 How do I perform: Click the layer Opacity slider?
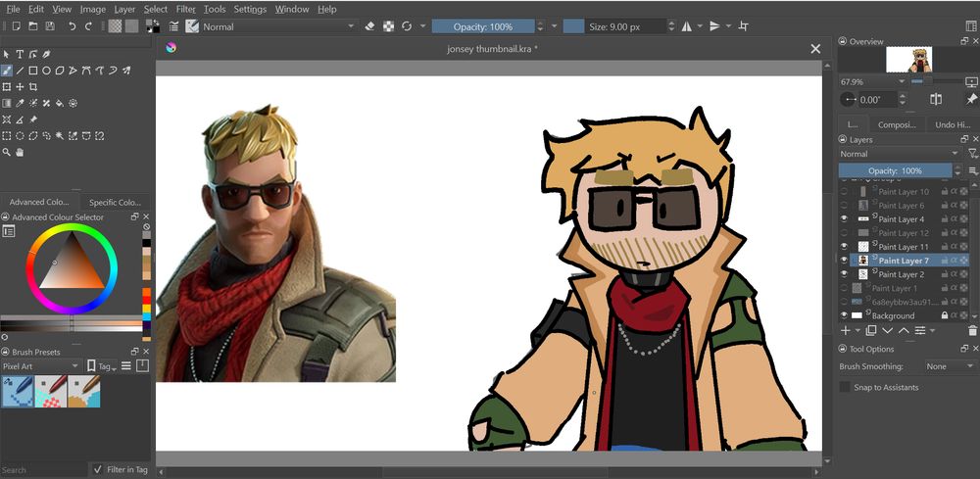895,170
